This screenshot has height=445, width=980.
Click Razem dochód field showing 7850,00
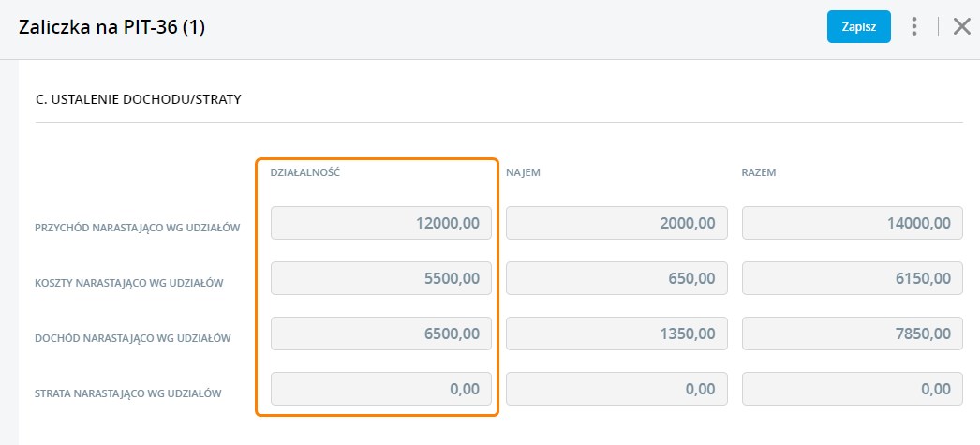[x=852, y=334]
